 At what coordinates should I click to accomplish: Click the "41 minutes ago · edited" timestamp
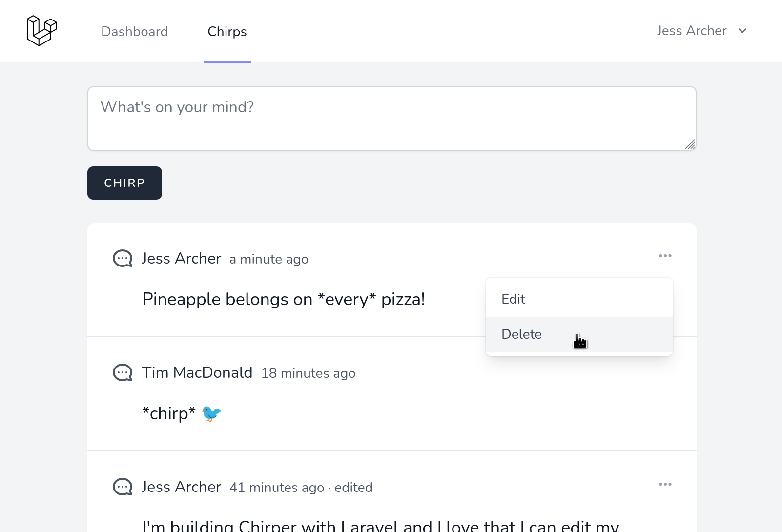click(301, 488)
